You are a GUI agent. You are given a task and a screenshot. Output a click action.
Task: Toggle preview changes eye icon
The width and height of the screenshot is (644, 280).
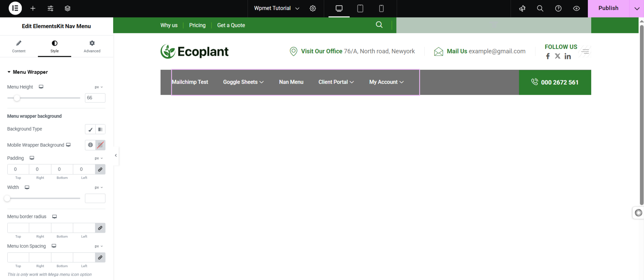tap(576, 8)
